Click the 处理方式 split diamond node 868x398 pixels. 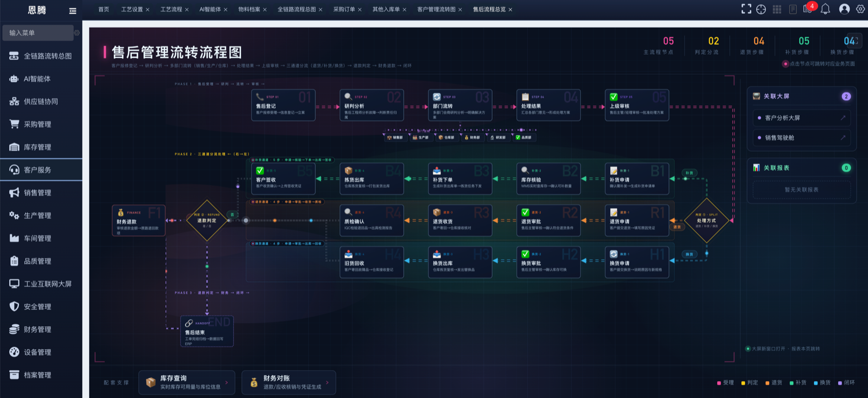click(706, 221)
